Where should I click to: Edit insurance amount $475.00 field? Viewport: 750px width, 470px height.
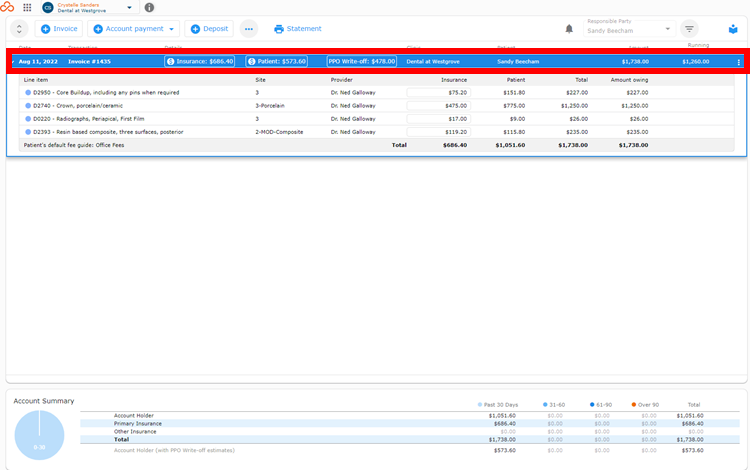(439, 106)
